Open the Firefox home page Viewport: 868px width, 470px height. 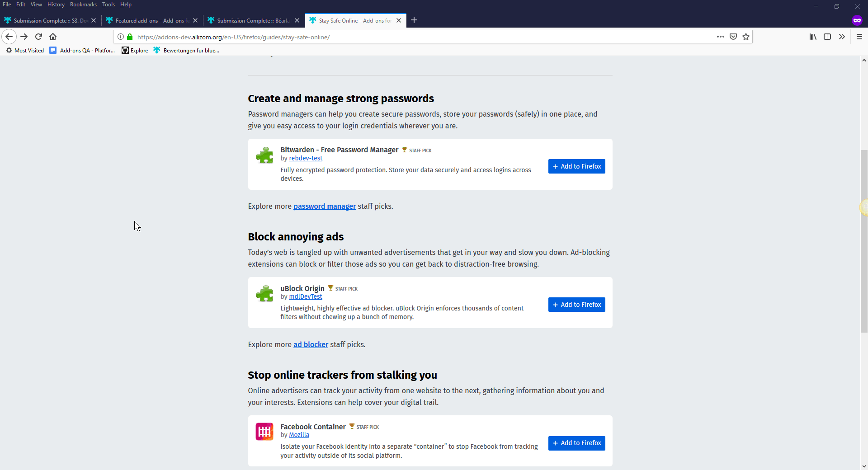pos(53,37)
